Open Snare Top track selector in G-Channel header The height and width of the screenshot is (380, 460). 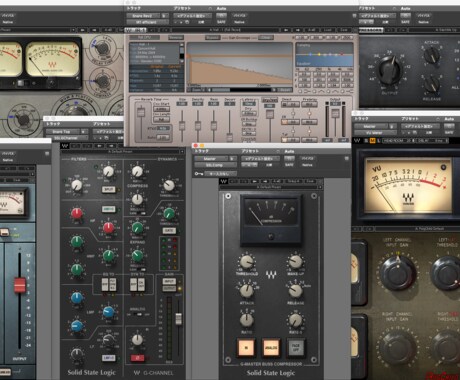tap(63, 132)
